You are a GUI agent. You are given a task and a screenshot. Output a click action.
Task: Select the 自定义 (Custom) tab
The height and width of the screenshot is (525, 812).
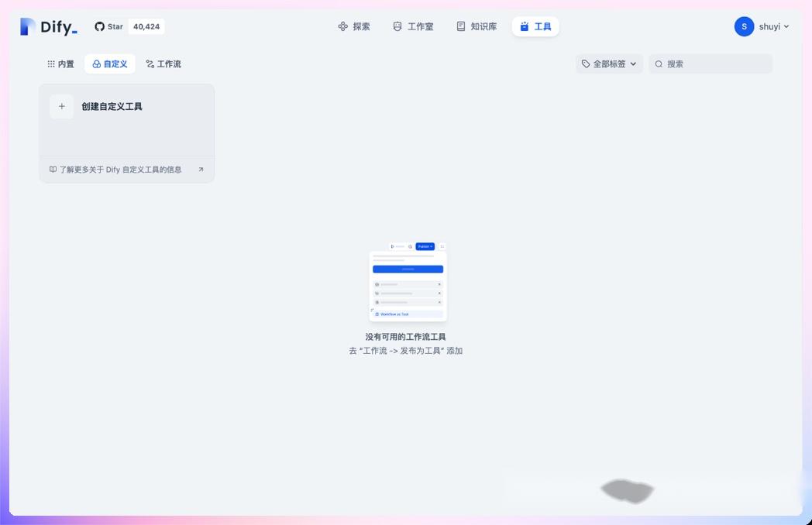(109, 63)
